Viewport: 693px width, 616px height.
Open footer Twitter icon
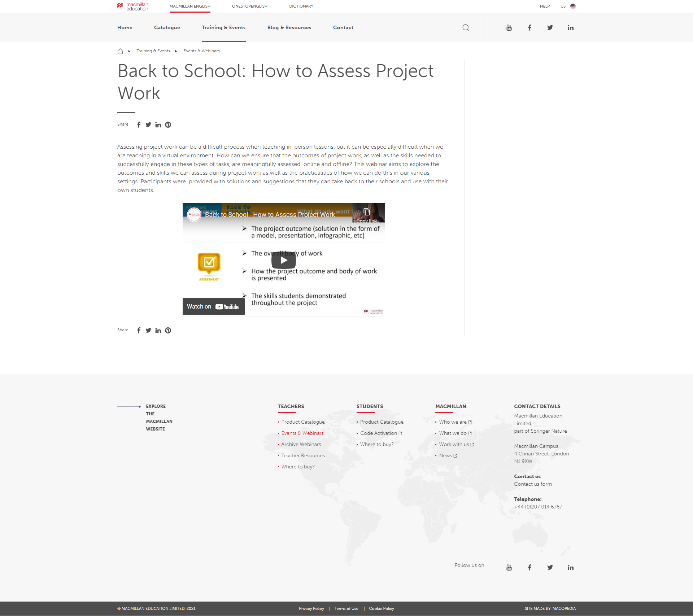[550, 568]
